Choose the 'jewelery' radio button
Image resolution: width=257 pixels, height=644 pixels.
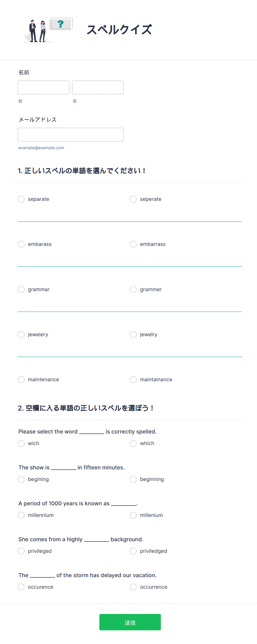21,335
